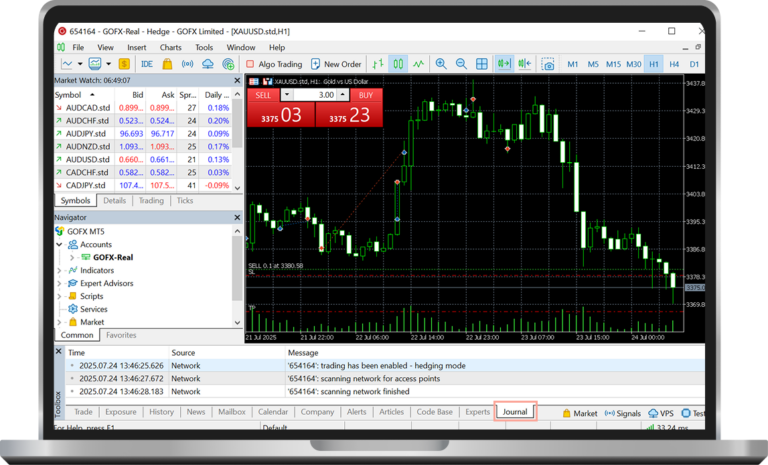Screen dimensions: 768x465
Task: Click the radar icon with green plus
Action: coord(228,64)
